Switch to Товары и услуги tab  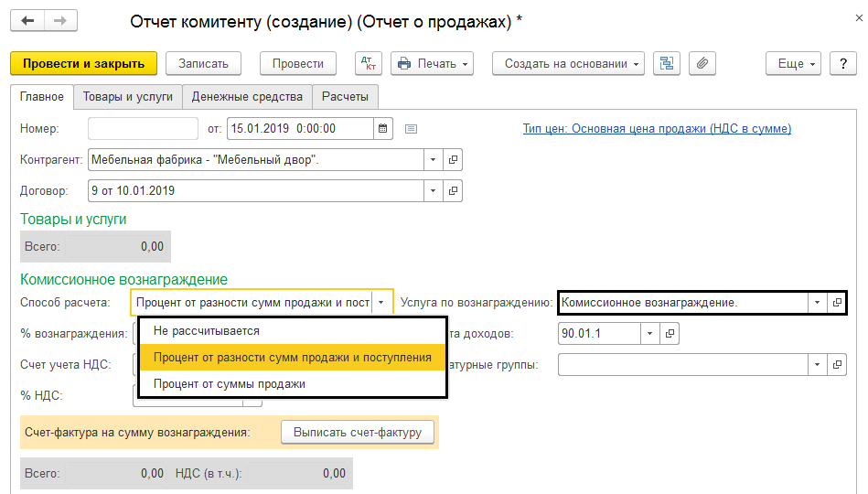[127, 96]
